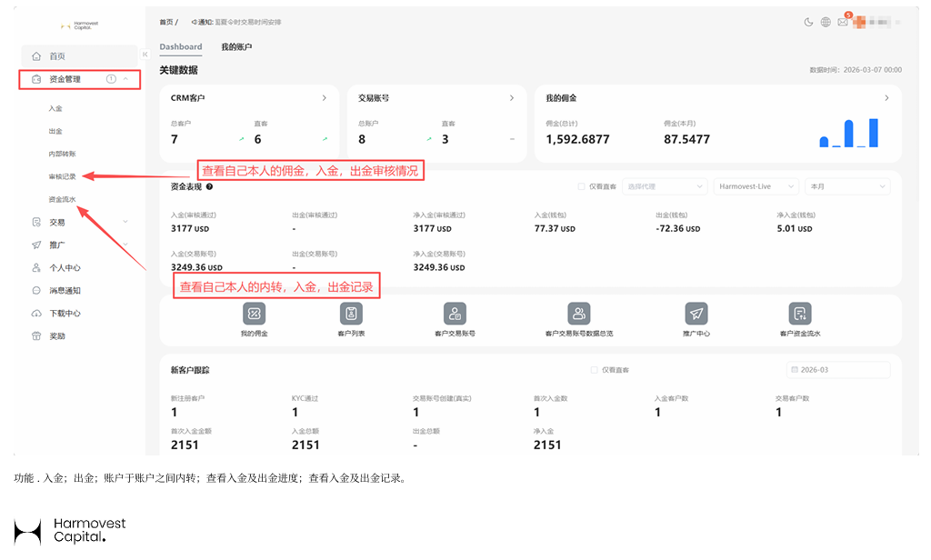Open the 选择代理 dropdown

click(x=665, y=186)
